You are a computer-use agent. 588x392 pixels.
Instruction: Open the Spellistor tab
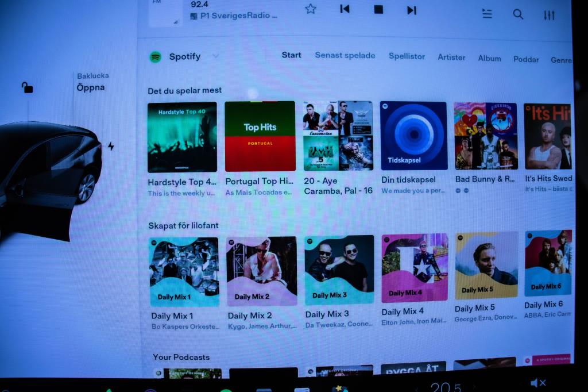tap(407, 56)
